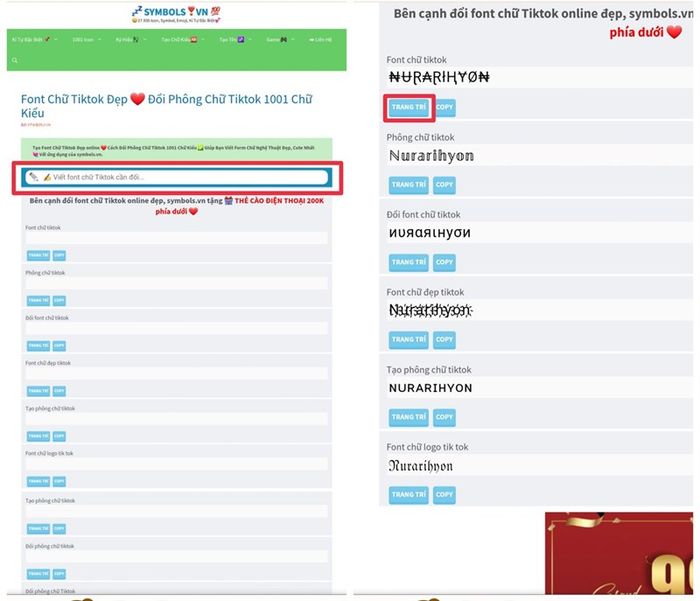The image size is (700, 601).
Task: Left page: Trang Trí under Font chữ logo tik tok
Action: pos(38,481)
